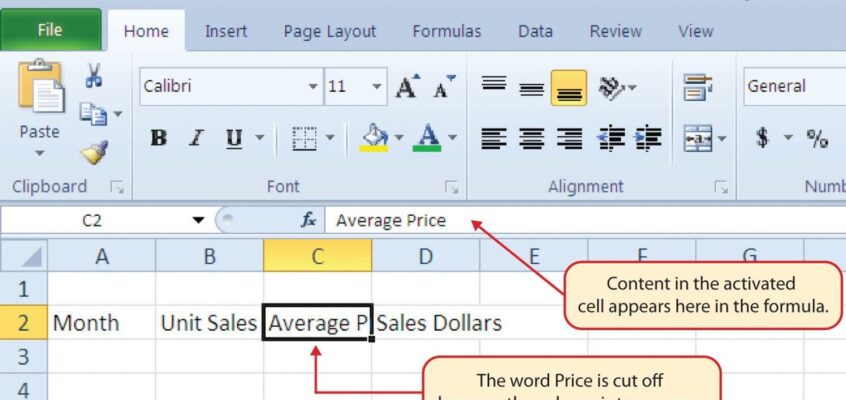846x400 pixels.
Task: Click the Wrap Text icon
Action: coord(697,87)
